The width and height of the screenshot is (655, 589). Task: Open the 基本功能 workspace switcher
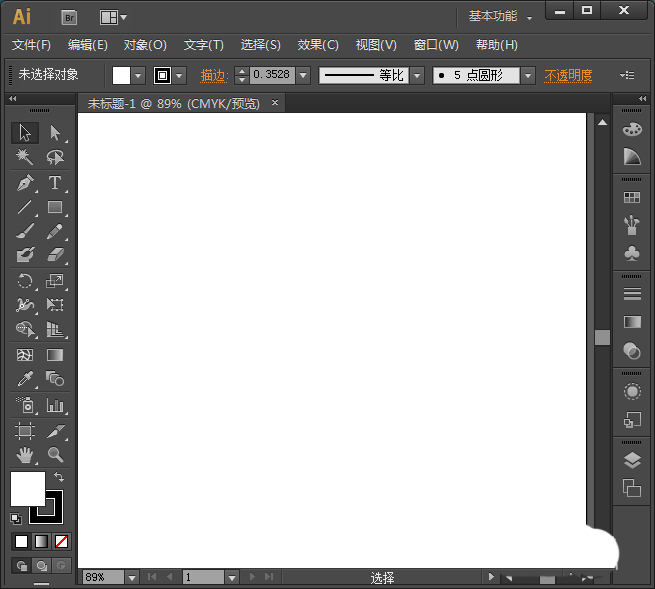point(500,17)
